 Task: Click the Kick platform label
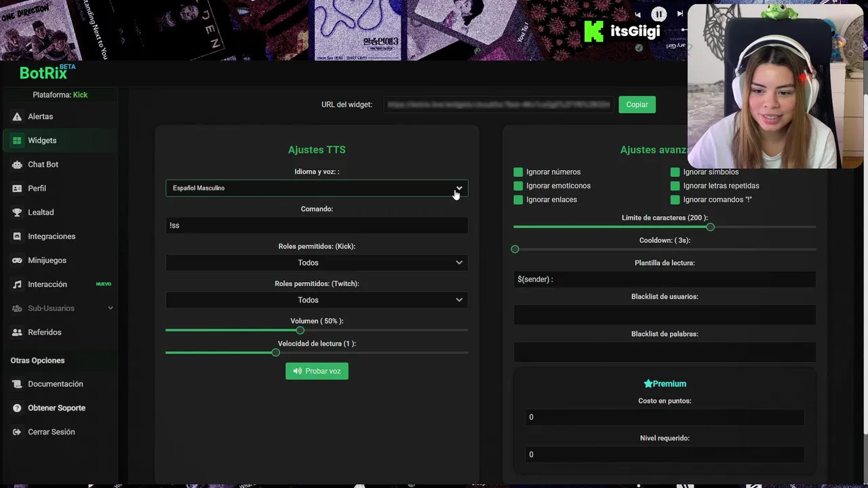[80, 95]
